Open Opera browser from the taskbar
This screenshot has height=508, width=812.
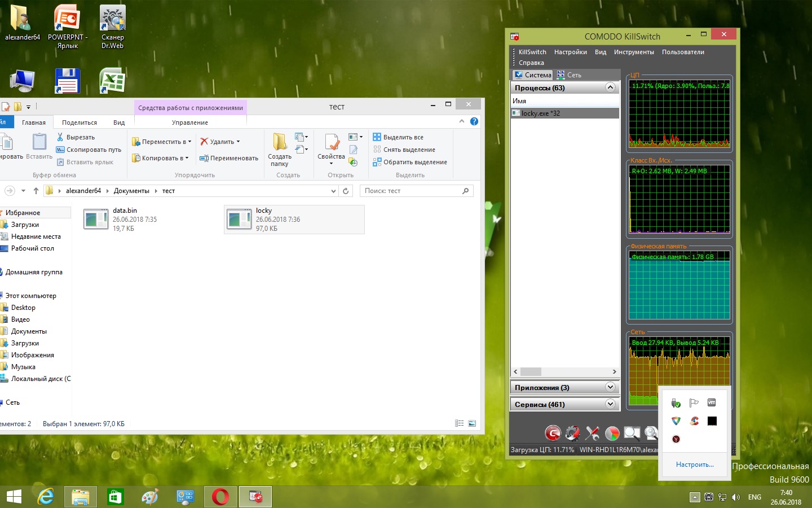tap(220, 497)
